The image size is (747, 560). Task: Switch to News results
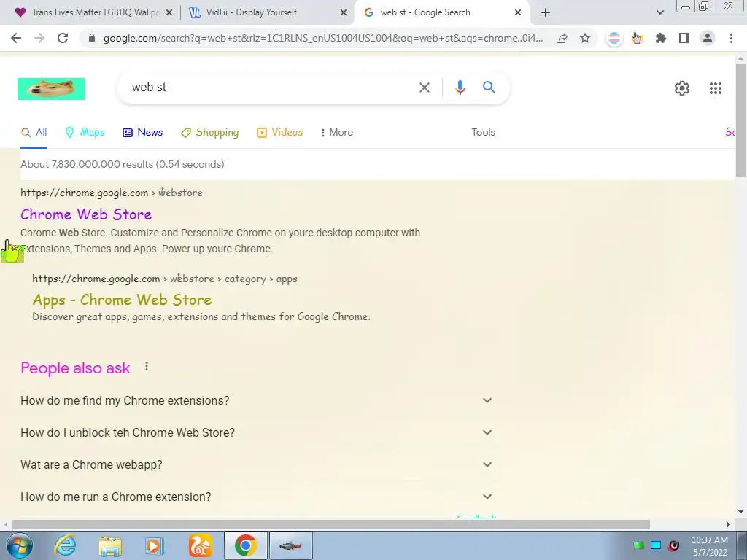pos(142,133)
